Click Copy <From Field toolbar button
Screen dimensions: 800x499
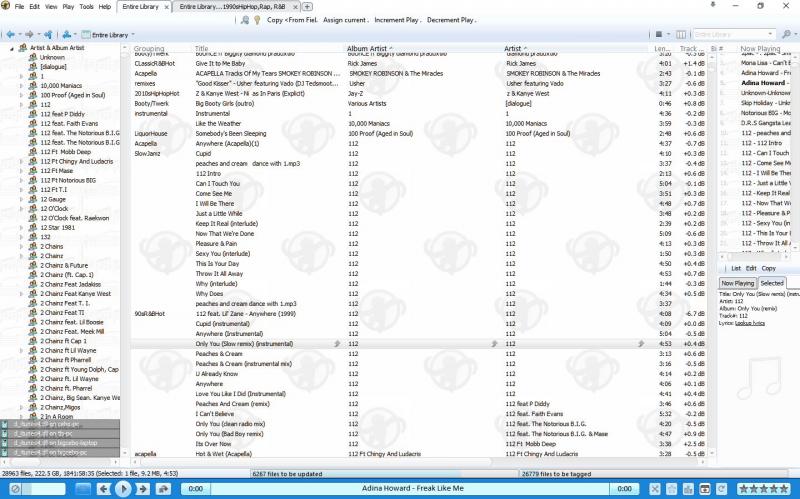click(x=292, y=20)
